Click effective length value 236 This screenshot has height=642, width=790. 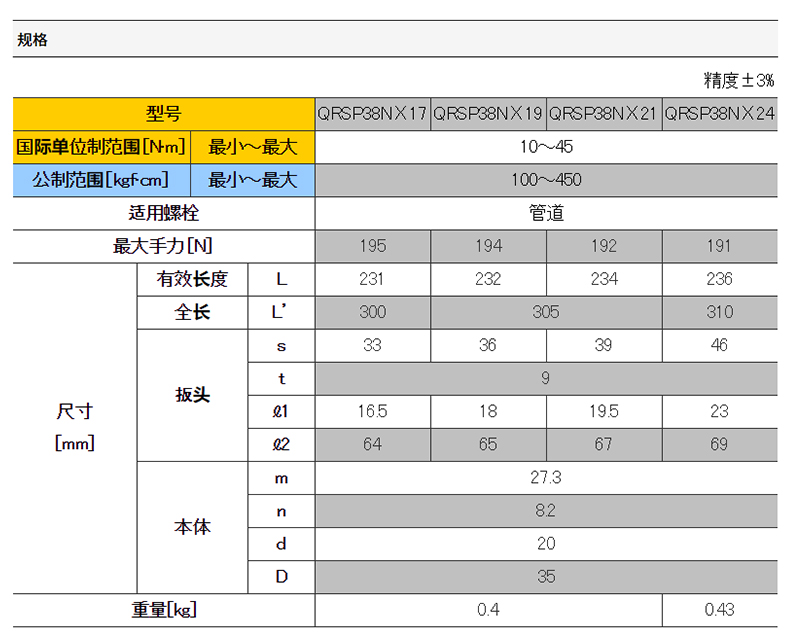coord(719,279)
